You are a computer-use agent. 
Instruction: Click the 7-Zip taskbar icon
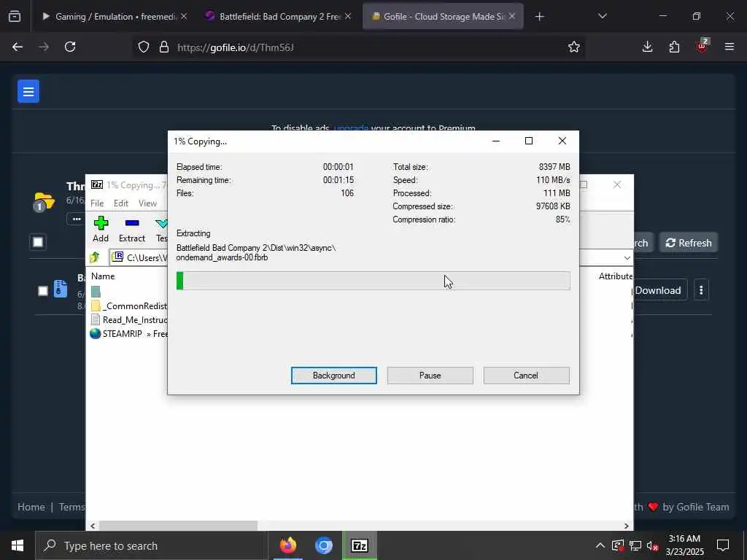coord(359,545)
